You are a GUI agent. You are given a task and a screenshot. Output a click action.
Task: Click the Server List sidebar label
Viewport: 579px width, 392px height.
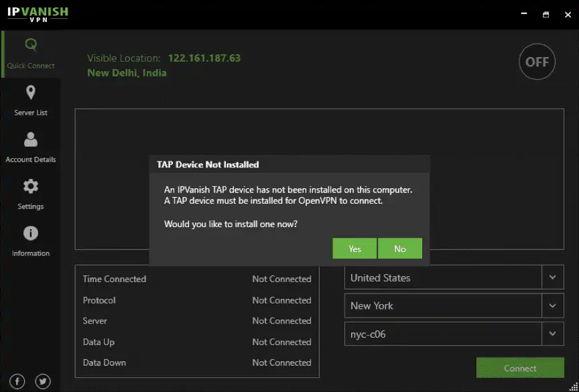point(31,113)
